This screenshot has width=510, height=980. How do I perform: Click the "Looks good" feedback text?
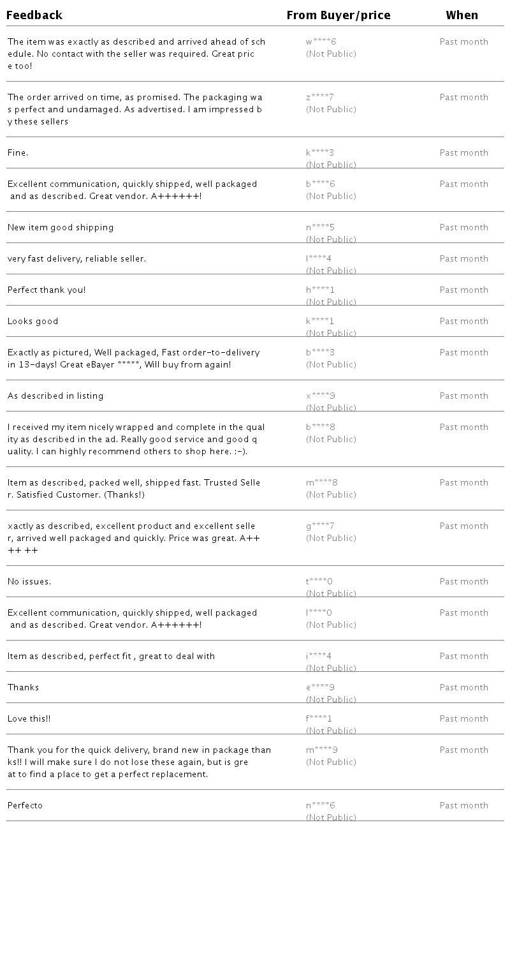(33, 322)
